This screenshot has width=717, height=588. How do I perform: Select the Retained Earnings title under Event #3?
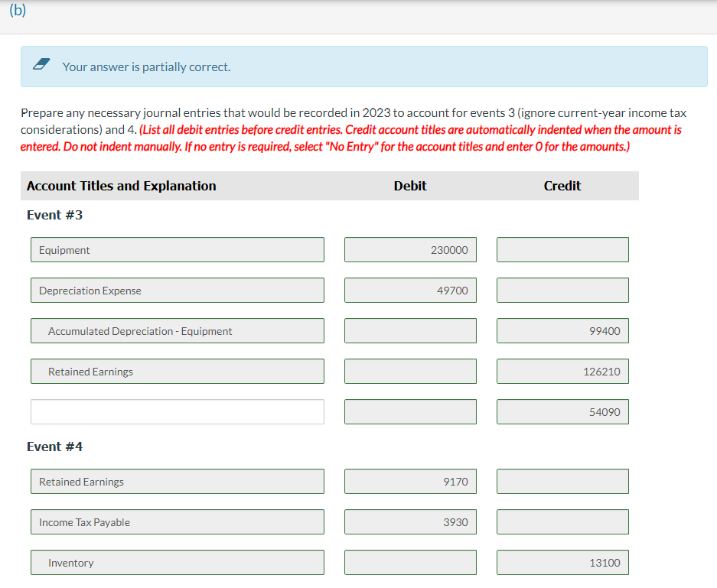(177, 371)
